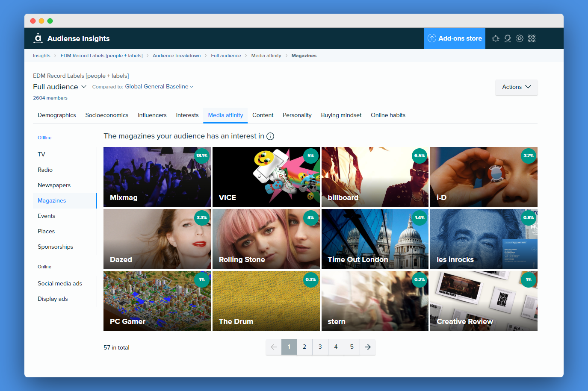Change the Global General Baseline comparison
The height and width of the screenshot is (391, 588).
[159, 86]
